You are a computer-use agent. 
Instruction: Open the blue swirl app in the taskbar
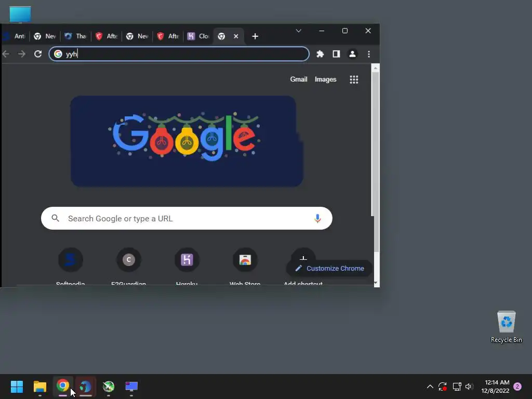(86, 387)
